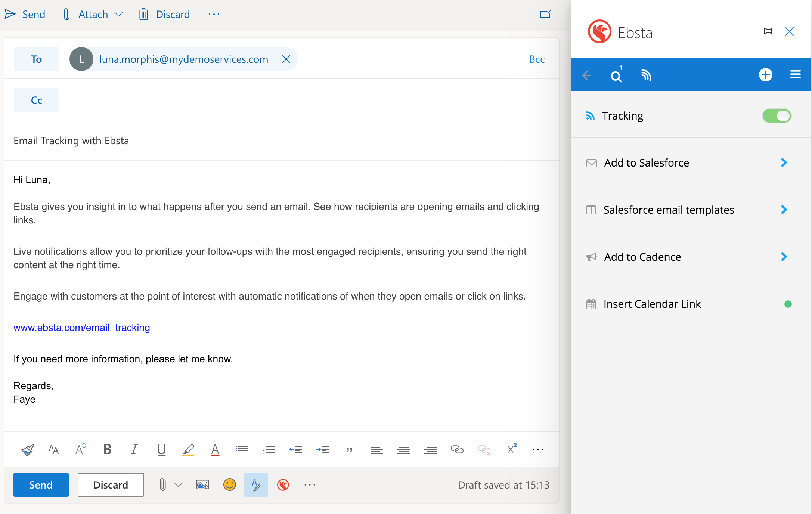Open dropdown arrow next to paperclip icon
The height and width of the screenshot is (514, 812).
pyautogui.click(x=179, y=485)
